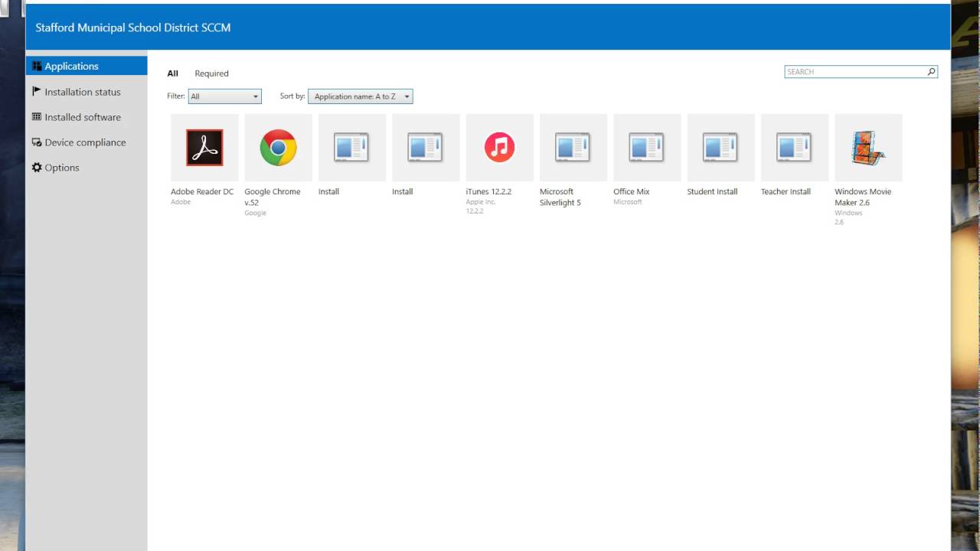Select the iTunes 12.2.2 app icon
This screenshot has width=980, height=551.
point(499,148)
